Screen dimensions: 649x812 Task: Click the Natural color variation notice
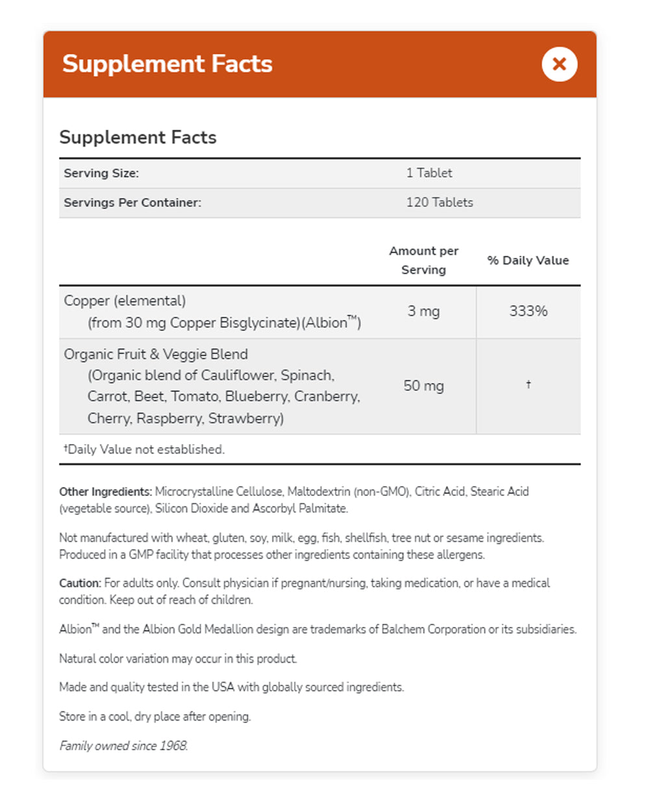178,659
